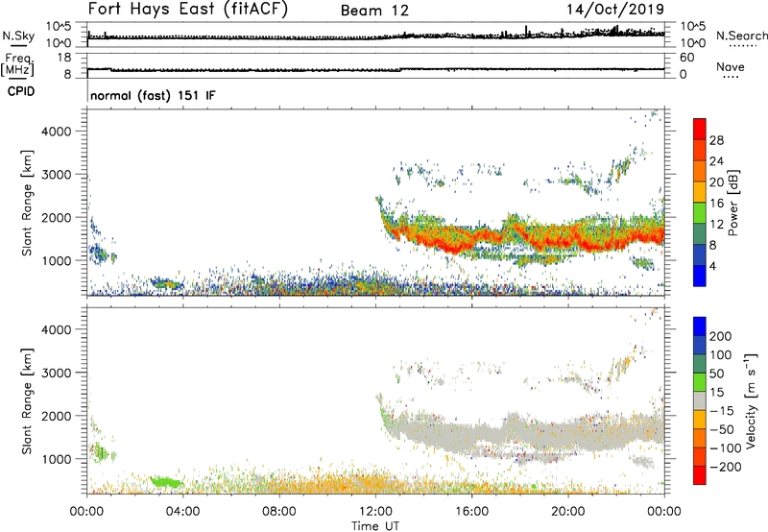Click the '50' label on the velocity color bar

716,374
